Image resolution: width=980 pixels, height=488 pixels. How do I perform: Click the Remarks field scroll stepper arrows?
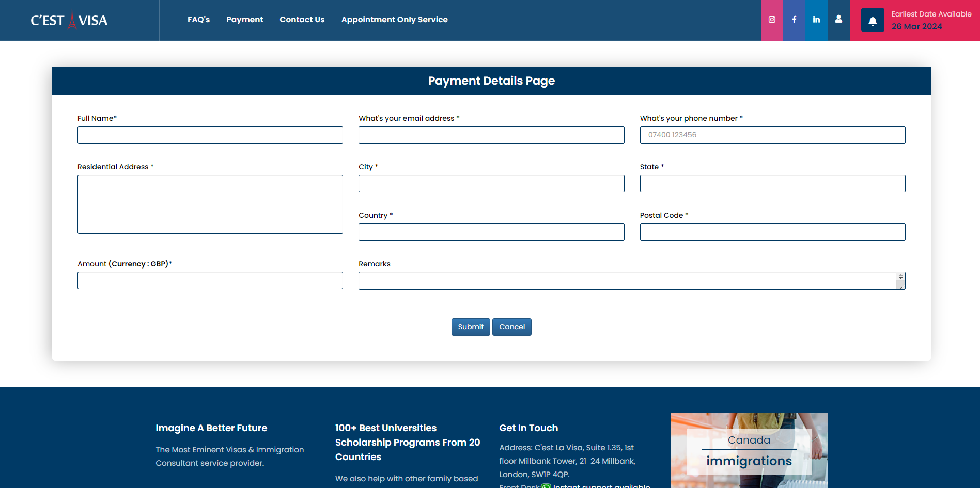[x=900, y=277]
